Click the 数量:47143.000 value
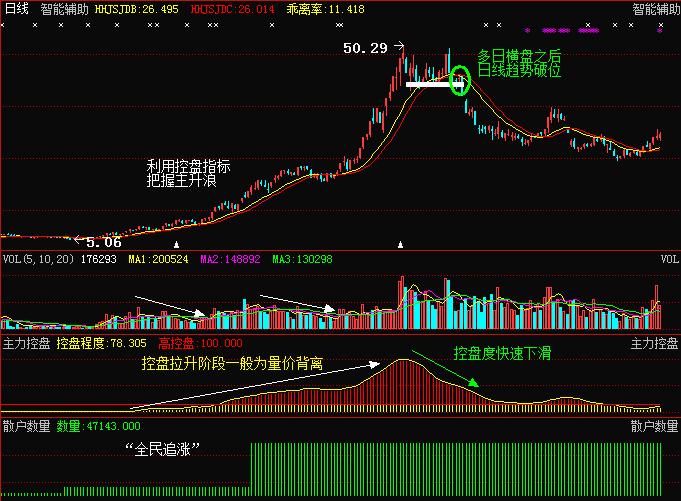 [99, 426]
